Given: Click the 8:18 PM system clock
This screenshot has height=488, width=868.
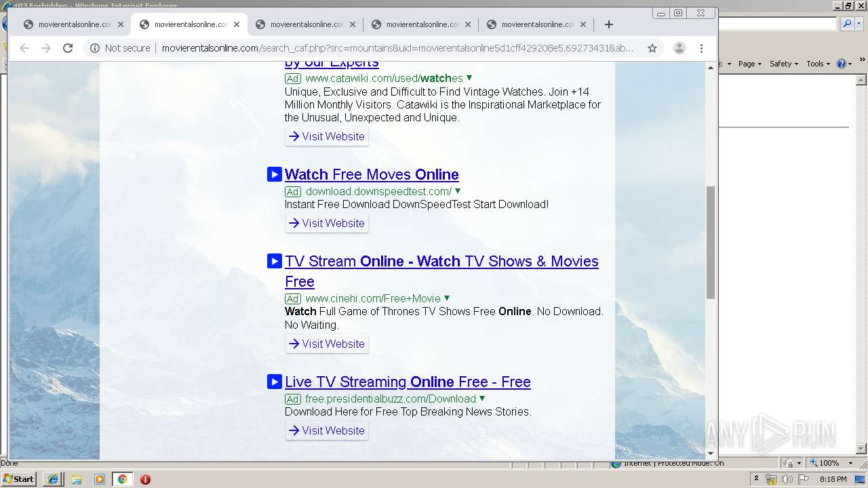Looking at the screenshot, I should click(x=833, y=479).
